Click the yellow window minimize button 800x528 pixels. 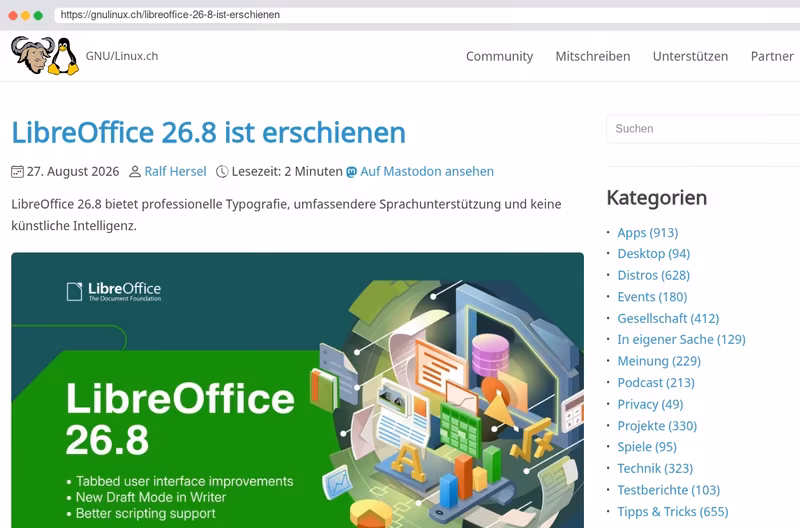pos(26,15)
